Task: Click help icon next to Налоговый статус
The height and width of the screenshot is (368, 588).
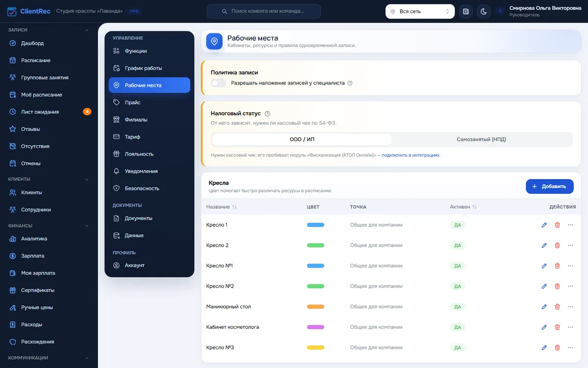Action: 267,113
